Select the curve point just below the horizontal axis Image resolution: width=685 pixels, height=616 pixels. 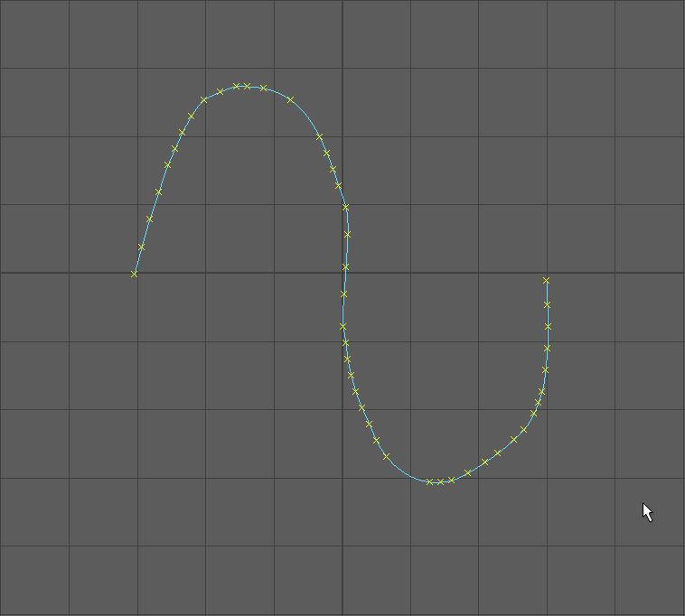tap(343, 294)
